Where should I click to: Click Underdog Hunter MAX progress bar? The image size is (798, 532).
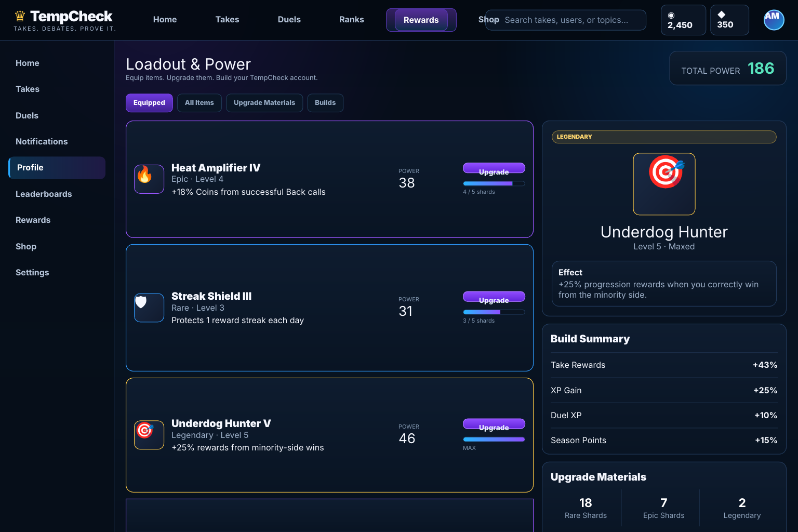pos(494,440)
